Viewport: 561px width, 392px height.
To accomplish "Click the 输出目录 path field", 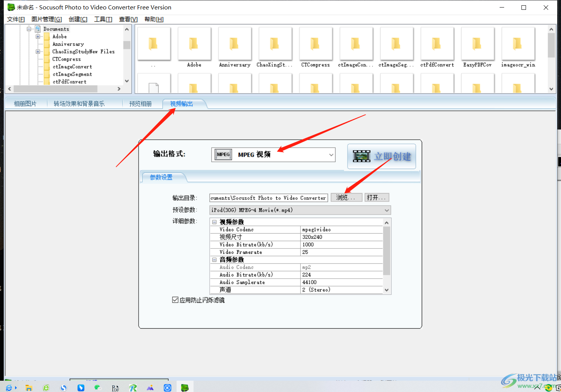I will [268, 198].
